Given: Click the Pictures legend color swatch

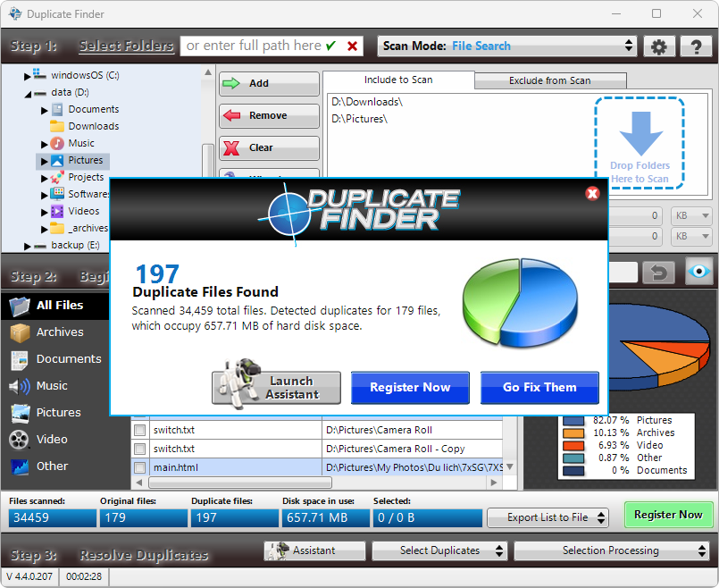Looking at the screenshot, I should click(x=573, y=421).
